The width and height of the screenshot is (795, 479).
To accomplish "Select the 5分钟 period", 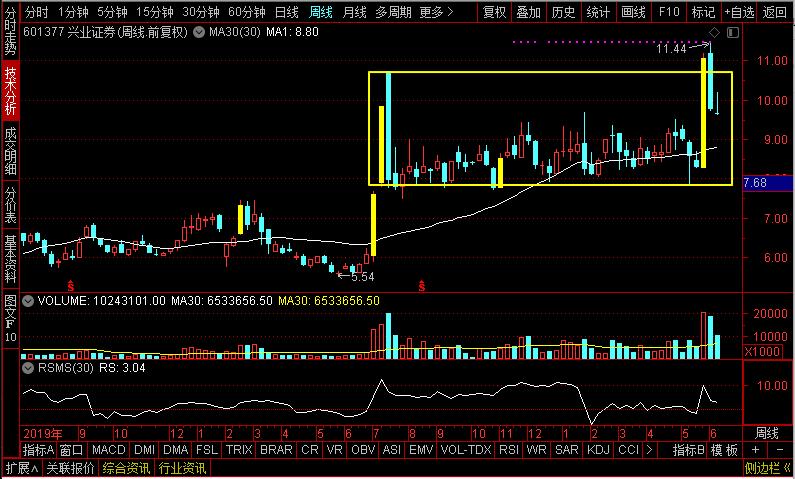I will pos(113,12).
